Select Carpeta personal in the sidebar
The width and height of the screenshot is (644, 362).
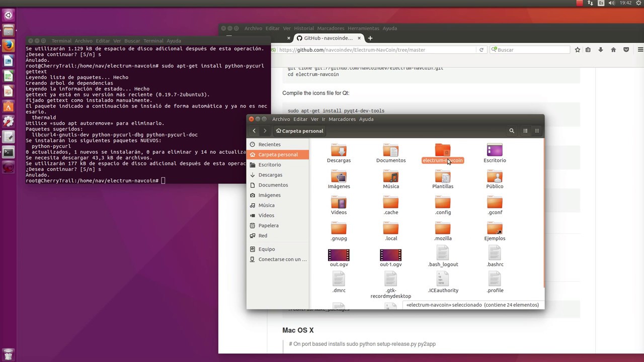tap(278, 154)
